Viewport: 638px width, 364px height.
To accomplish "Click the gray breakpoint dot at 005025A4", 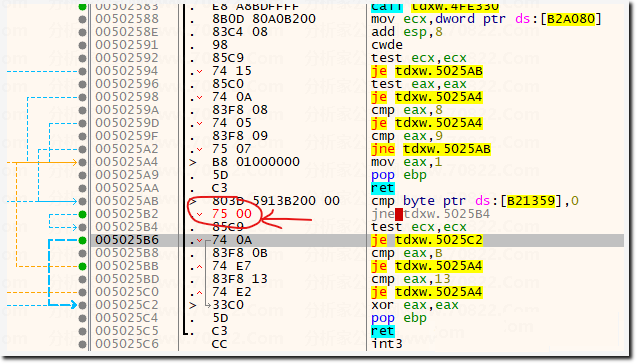I will pos(83,162).
